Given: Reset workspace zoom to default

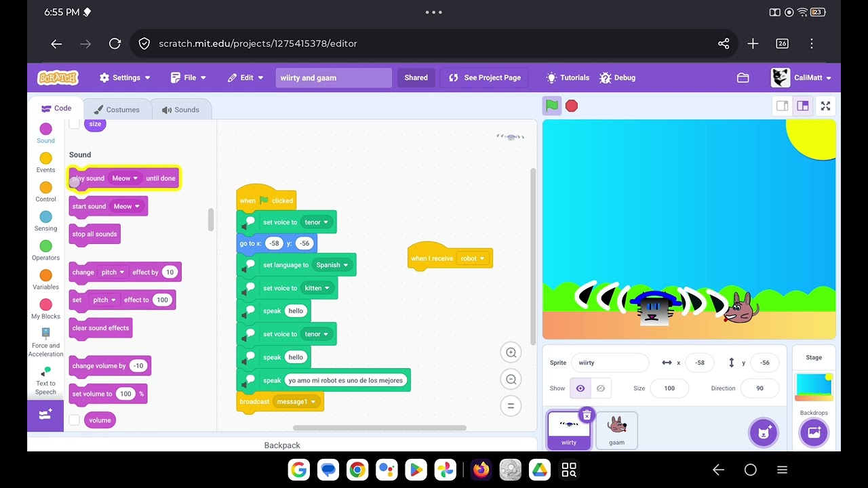Looking at the screenshot, I should (x=511, y=406).
